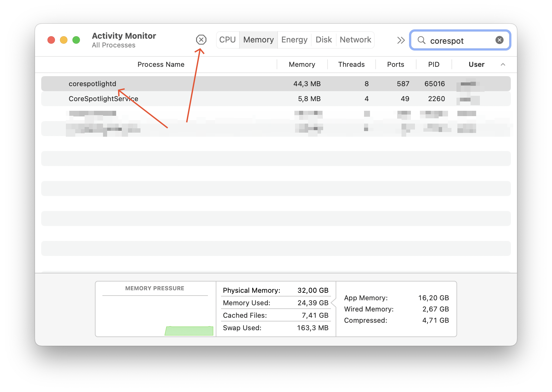The width and height of the screenshot is (552, 392).
Task: Click Physical Memory 32,00 GB entry
Action: (x=276, y=290)
